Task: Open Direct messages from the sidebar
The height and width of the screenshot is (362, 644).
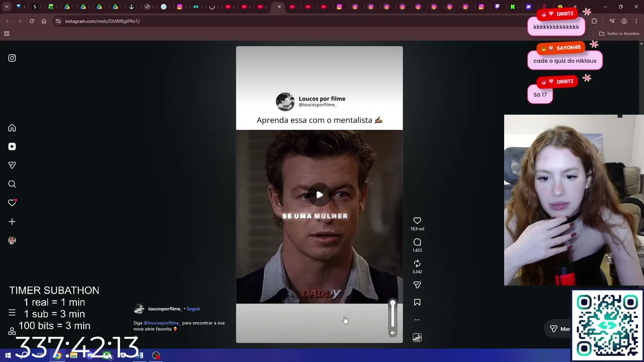Action: 12,165
